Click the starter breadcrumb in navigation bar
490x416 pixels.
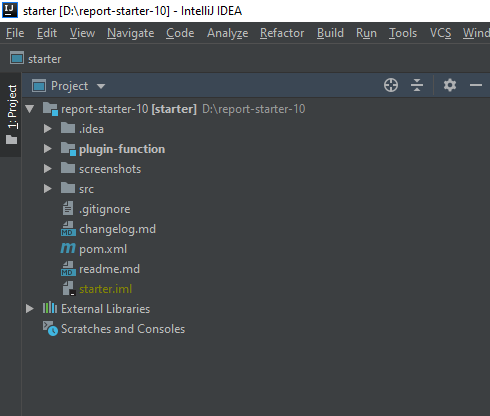click(45, 59)
